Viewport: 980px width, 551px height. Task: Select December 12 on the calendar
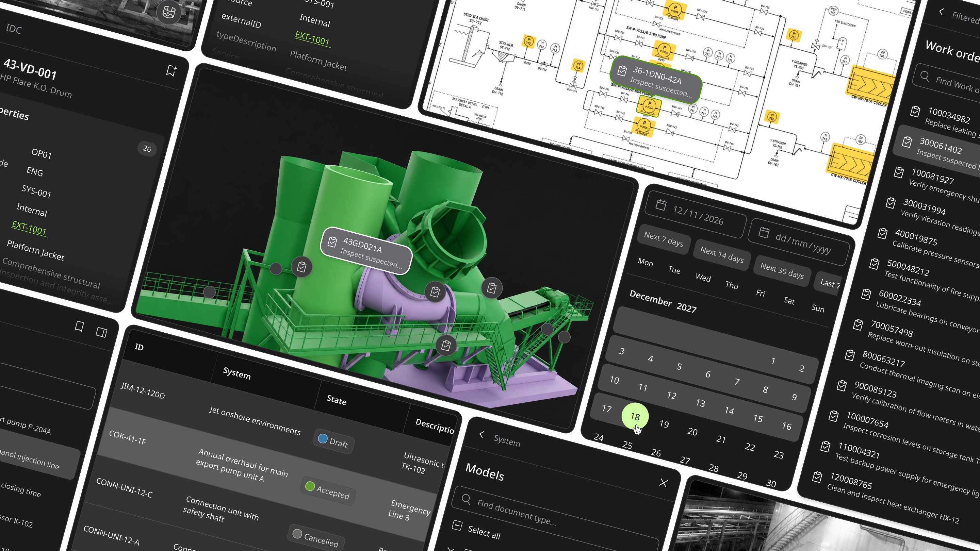671,395
